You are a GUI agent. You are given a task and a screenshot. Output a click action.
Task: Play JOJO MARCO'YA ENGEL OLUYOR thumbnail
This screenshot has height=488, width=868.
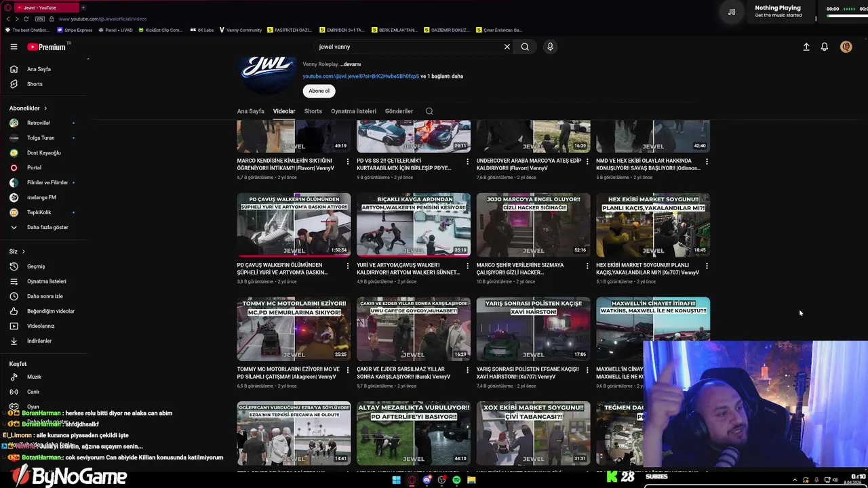click(534, 225)
